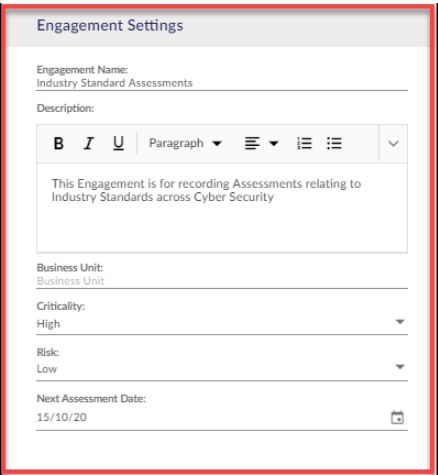This screenshot has height=475, width=438.
Task: Expand the Risk dropdown arrow
Action: tap(400, 367)
